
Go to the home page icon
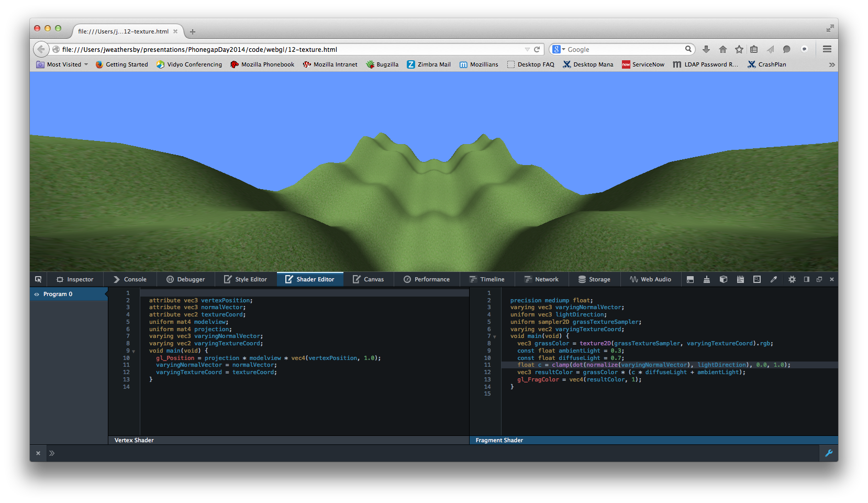click(x=723, y=49)
